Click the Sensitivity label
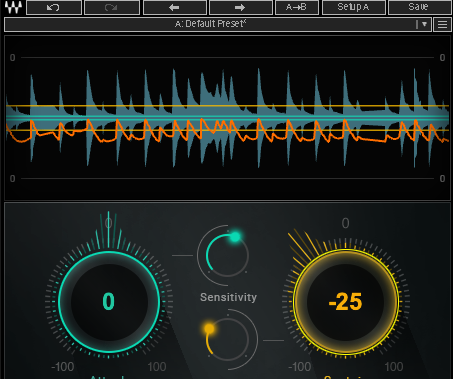This screenshot has height=379, width=453. click(x=228, y=297)
